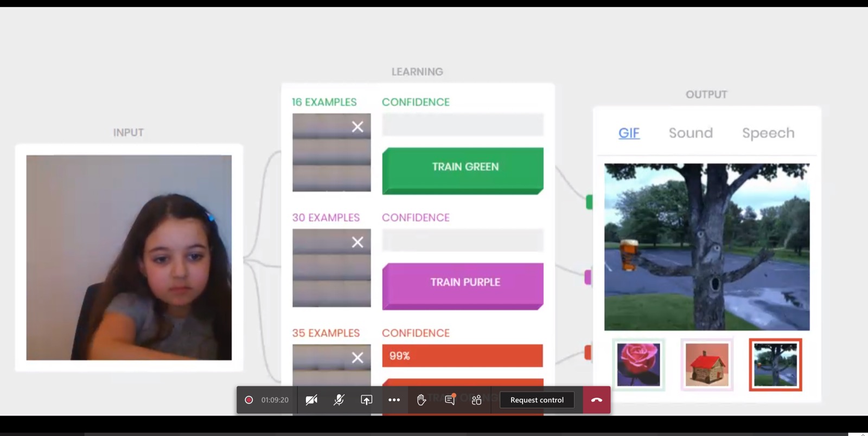Open more actions ellipsis menu
868x436 pixels.
pos(394,400)
